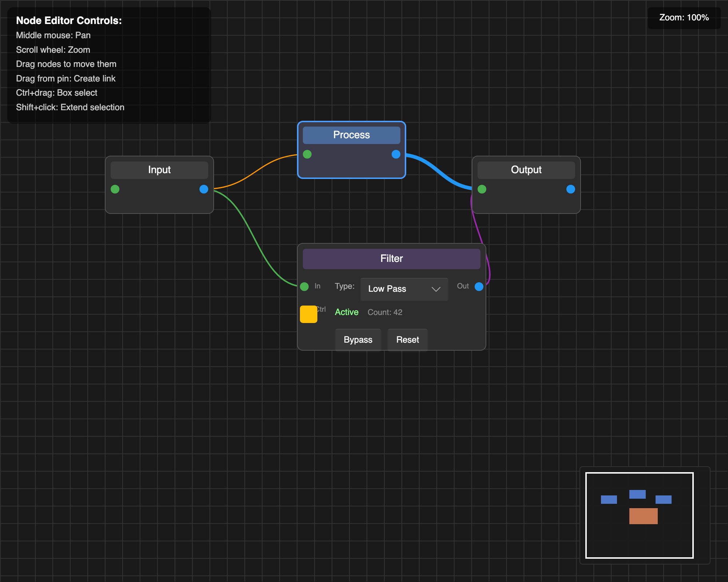
Task: Click the Count: 42 label
Action: (x=385, y=312)
